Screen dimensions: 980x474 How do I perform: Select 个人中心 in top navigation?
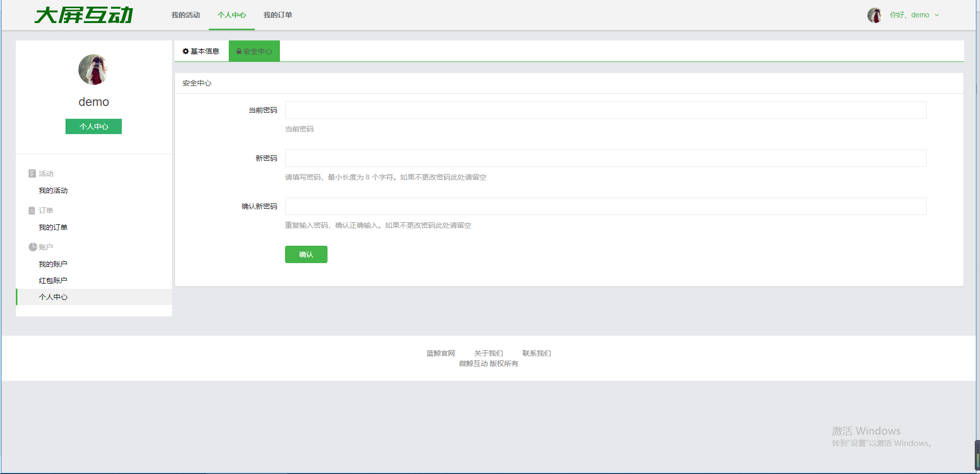[232, 15]
